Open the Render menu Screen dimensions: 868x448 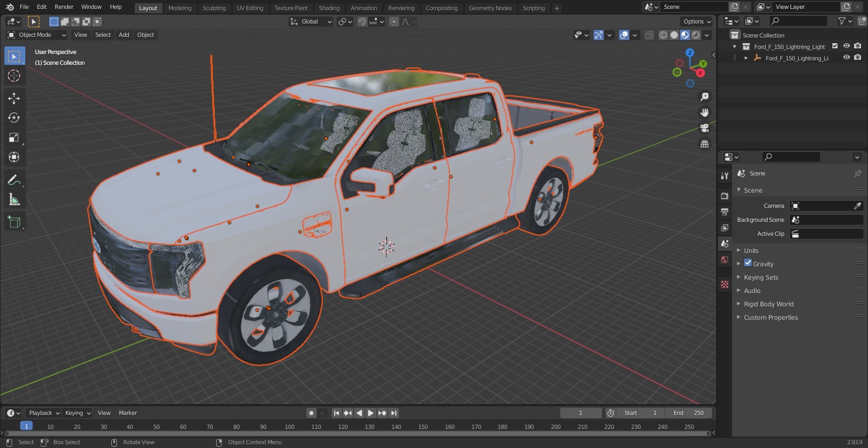(x=64, y=7)
